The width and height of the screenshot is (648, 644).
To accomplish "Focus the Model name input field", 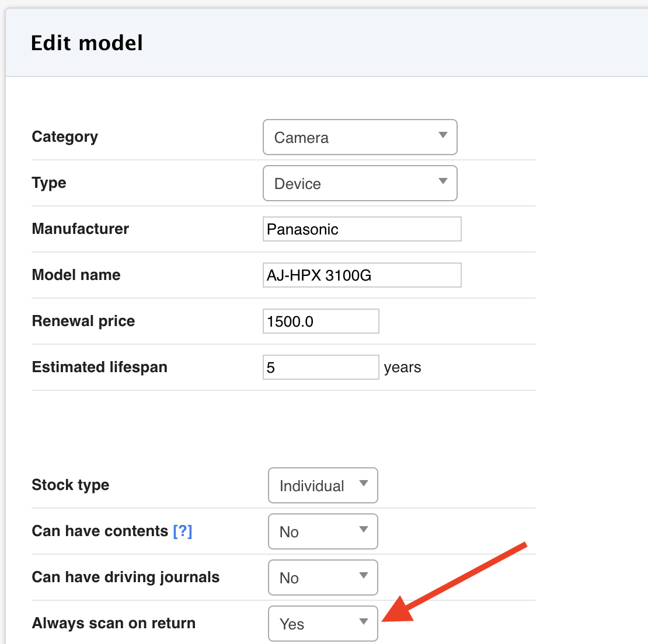I will click(362, 275).
